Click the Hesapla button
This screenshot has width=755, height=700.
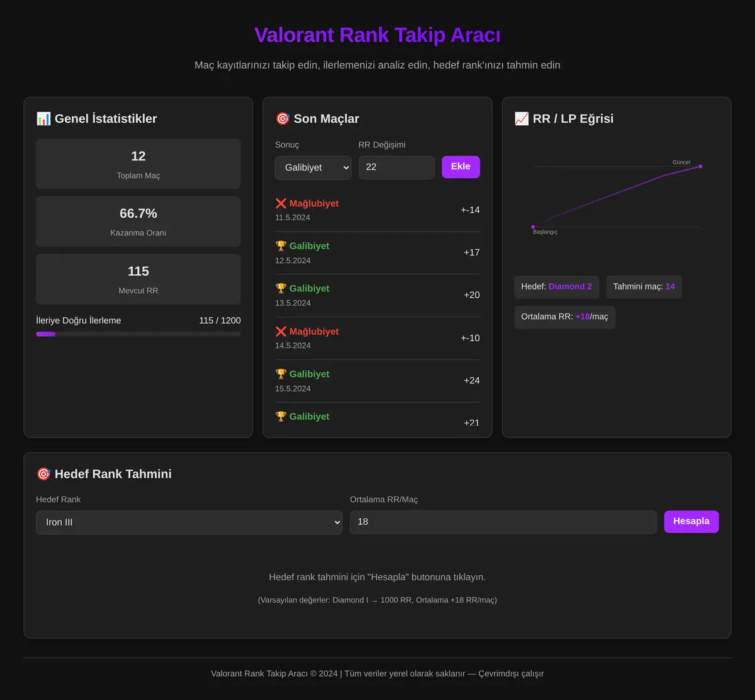point(691,521)
